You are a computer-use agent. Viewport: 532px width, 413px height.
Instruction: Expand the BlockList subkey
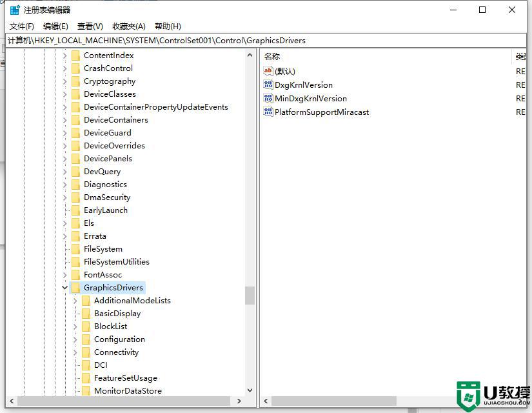click(75, 327)
